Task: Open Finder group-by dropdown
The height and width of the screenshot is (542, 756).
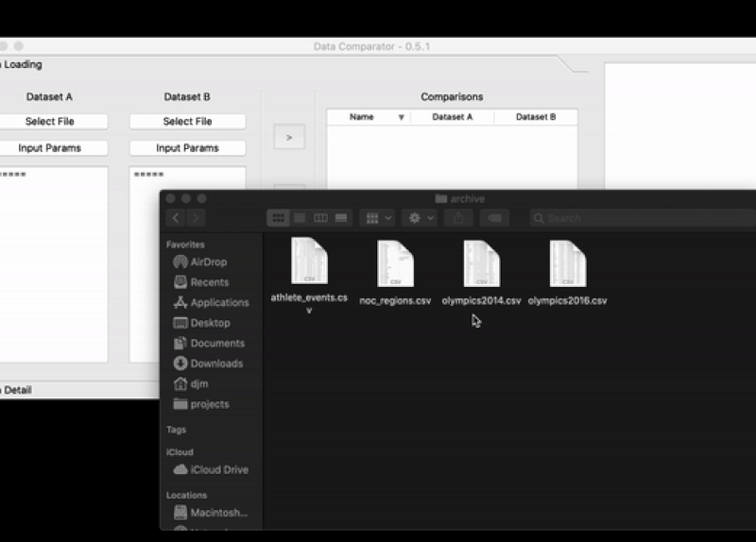Action: pos(378,218)
